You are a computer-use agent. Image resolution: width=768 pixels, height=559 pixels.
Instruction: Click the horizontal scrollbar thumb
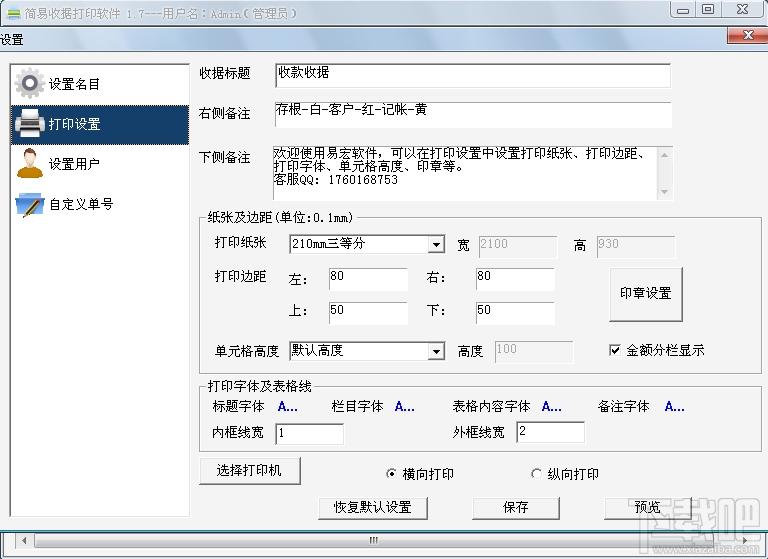373,540
